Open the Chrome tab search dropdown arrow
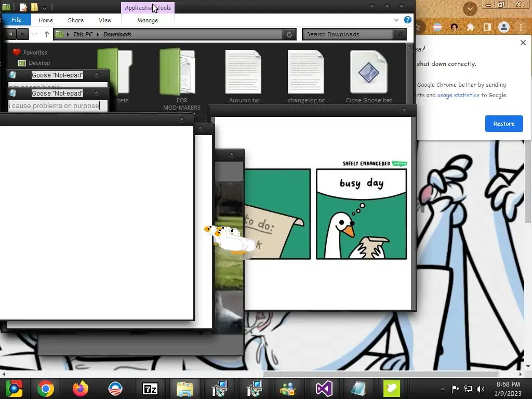 (470, 8)
